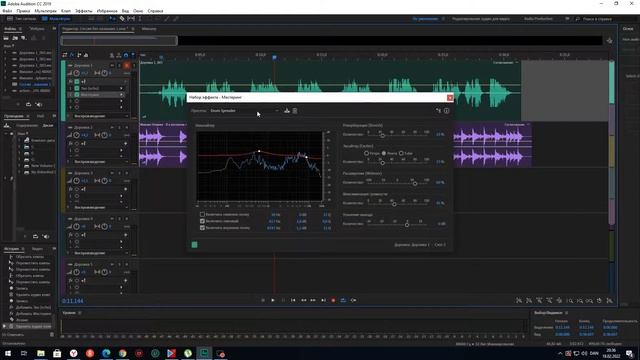Toggle the Mastering effect power button
The height and width of the screenshot is (360, 640).
pyautogui.click(x=195, y=244)
